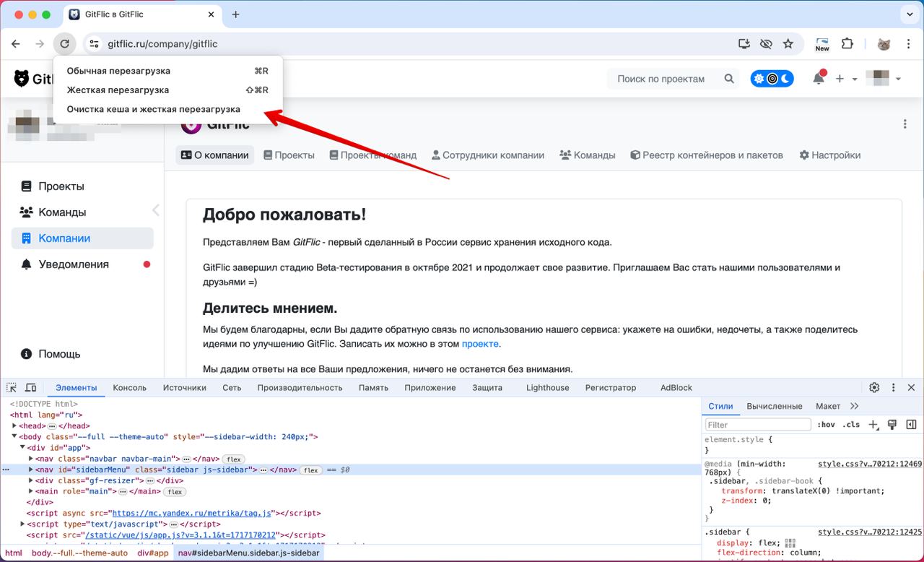Expand the <head> node in DOM tree
The image size is (924, 562).
click(x=14, y=426)
